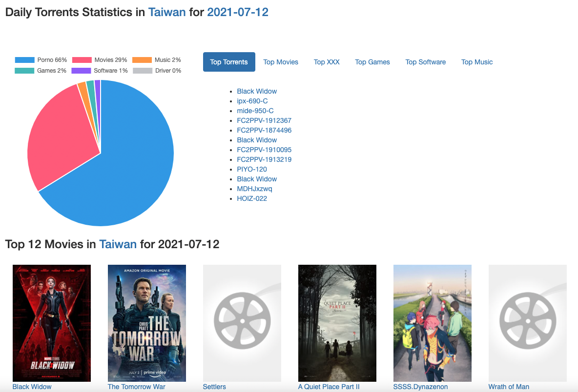The height and width of the screenshot is (392, 578).
Task: Toggle the Movies 29% legend entry
Action: click(100, 60)
